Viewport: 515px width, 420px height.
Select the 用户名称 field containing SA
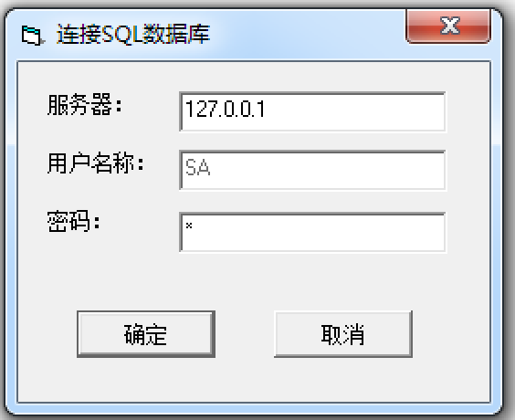click(312, 170)
